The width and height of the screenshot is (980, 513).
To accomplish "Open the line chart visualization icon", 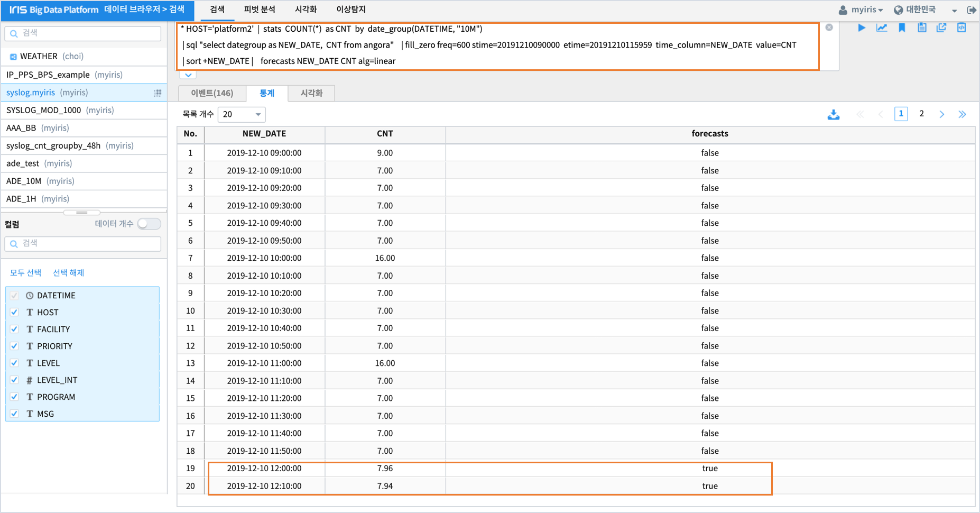I will 882,28.
